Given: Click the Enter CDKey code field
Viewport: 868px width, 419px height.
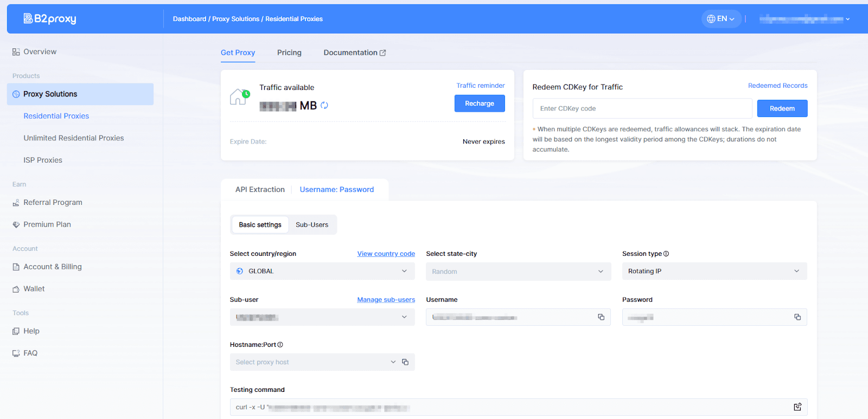Looking at the screenshot, I should (x=642, y=108).
